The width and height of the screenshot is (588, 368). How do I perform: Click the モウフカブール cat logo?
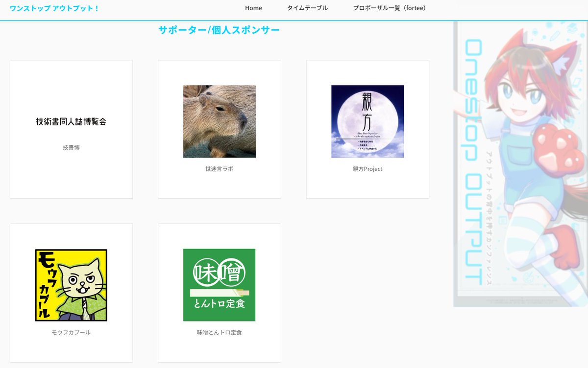71,285
